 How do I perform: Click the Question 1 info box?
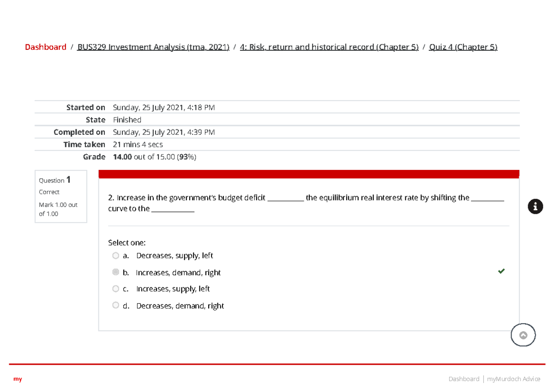click(61, 197)
